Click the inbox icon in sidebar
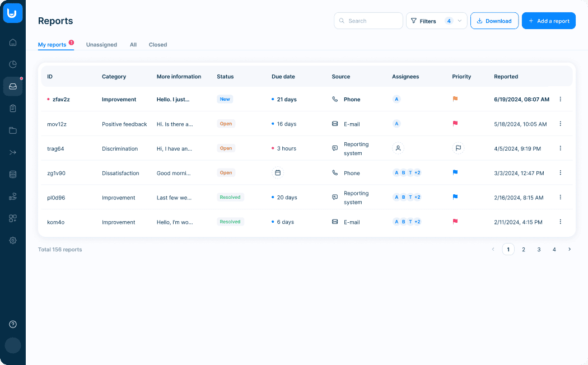588x365 pixels. pyautogui.click(x=13, y=86)
